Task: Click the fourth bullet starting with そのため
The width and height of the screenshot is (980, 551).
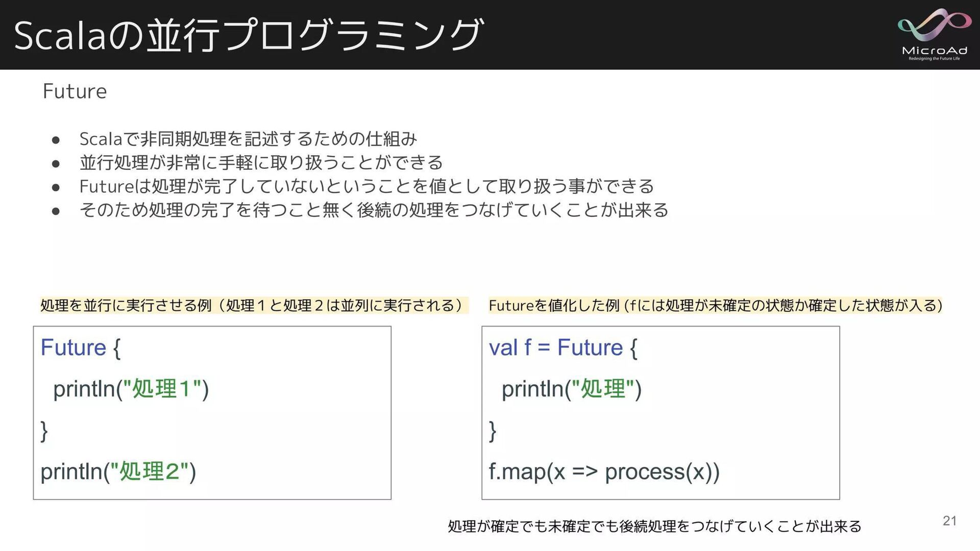Action: tap(374, 210)
